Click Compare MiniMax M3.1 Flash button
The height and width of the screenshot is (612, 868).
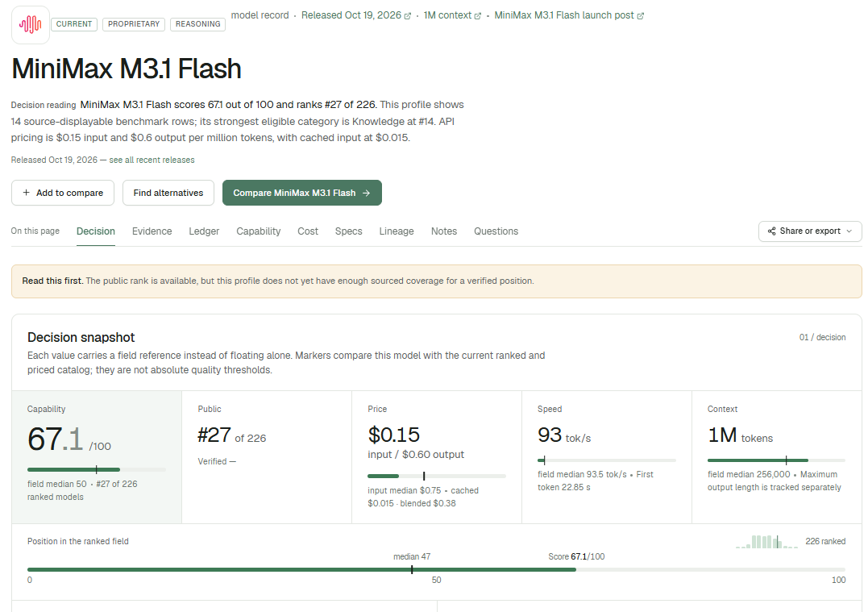302,193
